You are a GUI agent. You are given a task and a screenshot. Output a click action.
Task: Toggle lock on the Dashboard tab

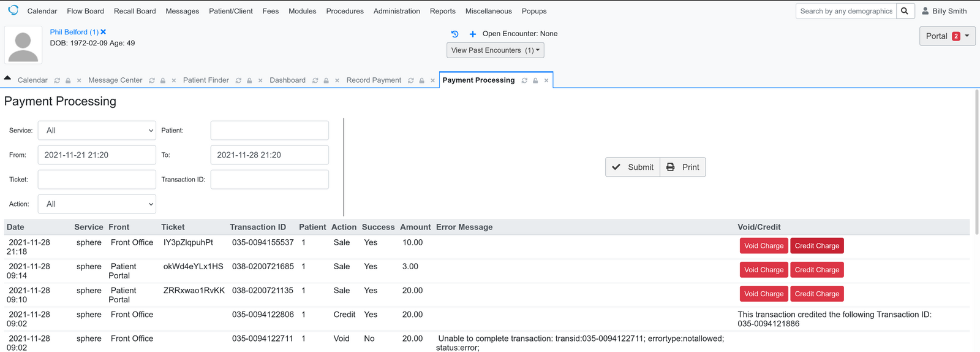click(326, 81)
